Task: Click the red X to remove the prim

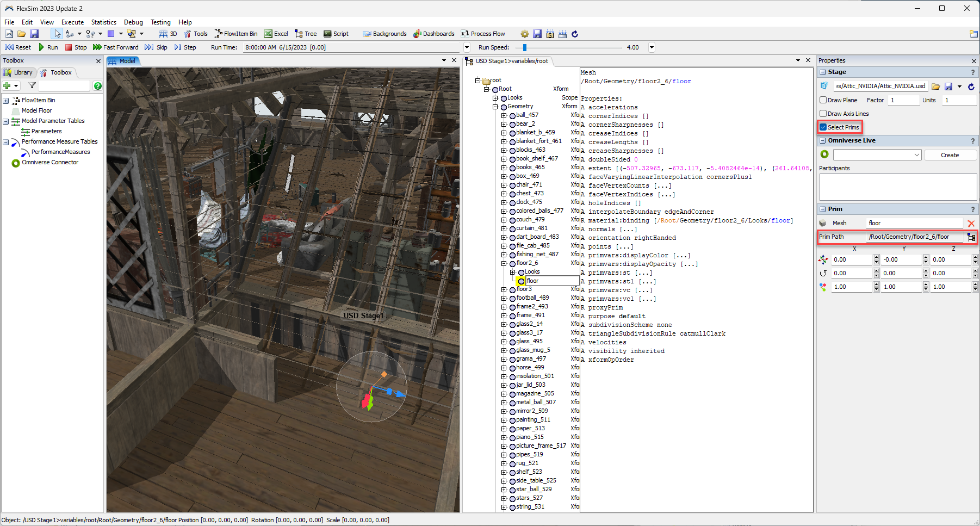Action: tap(971, 224)
